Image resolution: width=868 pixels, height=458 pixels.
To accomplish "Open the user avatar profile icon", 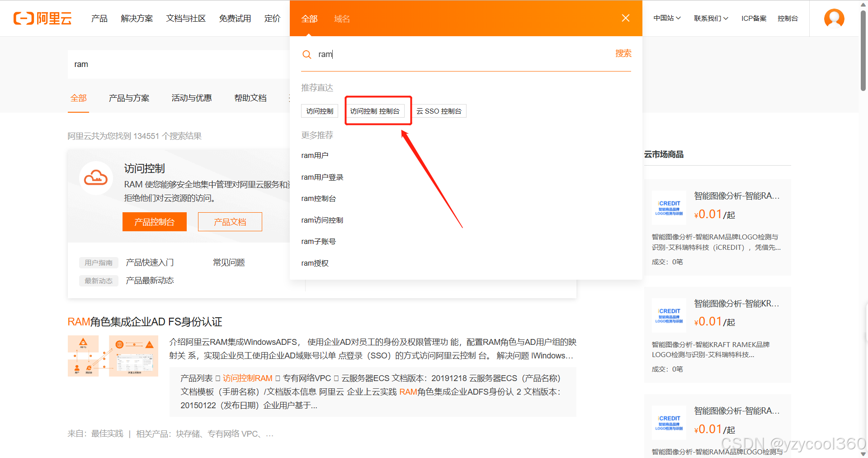I will (834, 18).
